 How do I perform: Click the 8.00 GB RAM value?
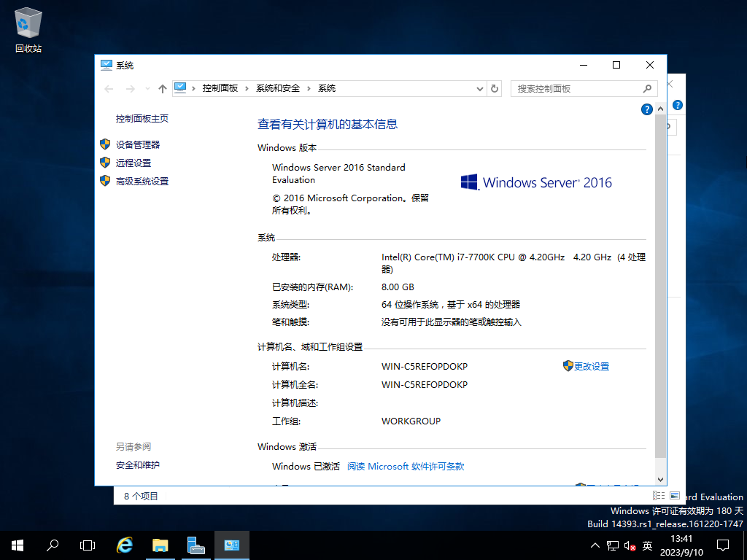(x=398, y=287)
